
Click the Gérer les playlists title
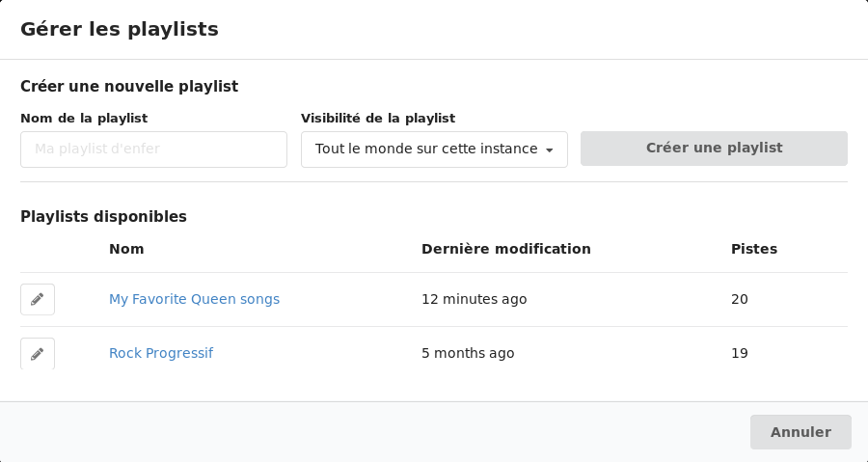coord(120,29)
